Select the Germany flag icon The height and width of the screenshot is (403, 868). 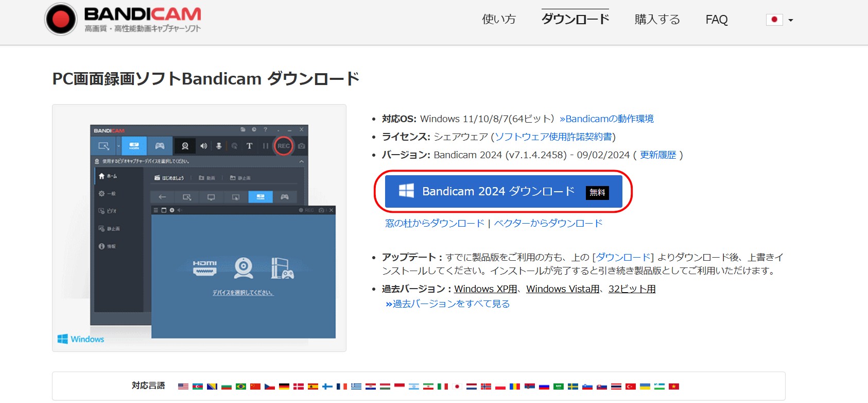(x=284, y=387)
